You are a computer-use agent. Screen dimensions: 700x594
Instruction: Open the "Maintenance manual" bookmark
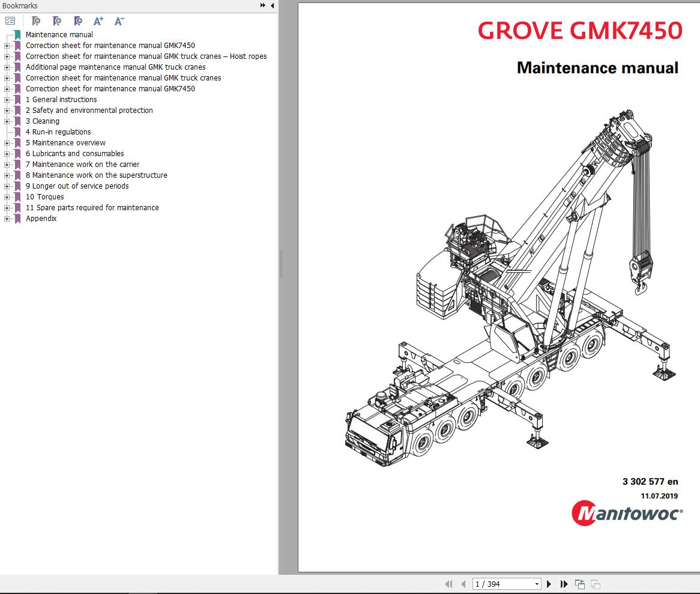pos(59,34)
